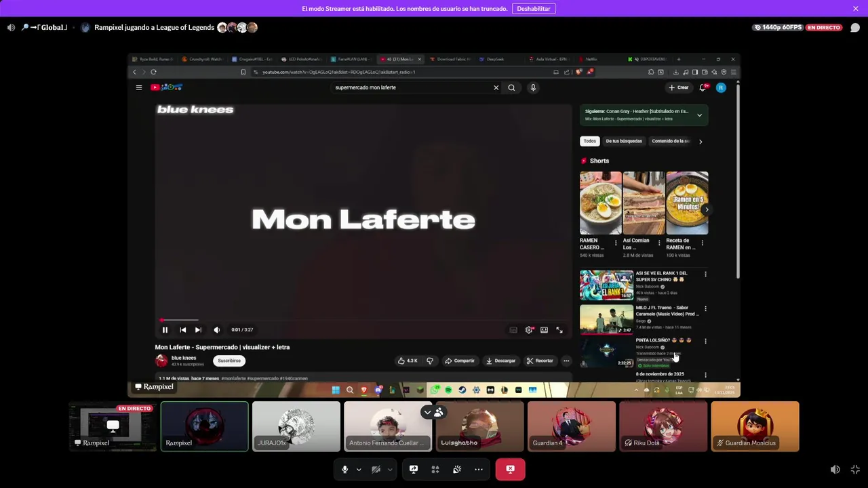Toggle YouTube theater mode
This screenshot has height=488, width=868.
coord(544,330)
